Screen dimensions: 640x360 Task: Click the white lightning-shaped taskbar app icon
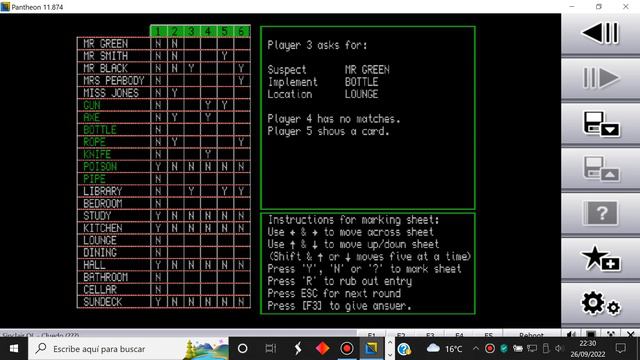pyautogui.click(x=298, y=349)
